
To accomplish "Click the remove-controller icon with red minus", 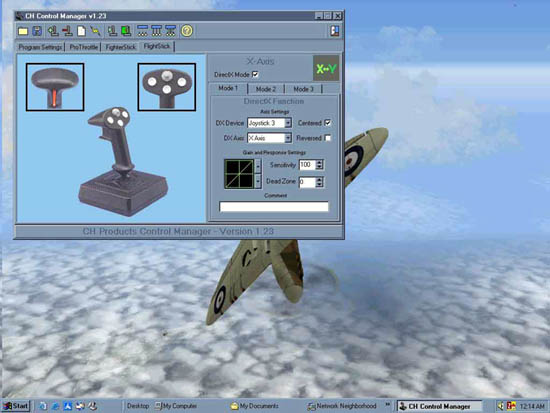I will pyautogui.click(x=67, y=31).
